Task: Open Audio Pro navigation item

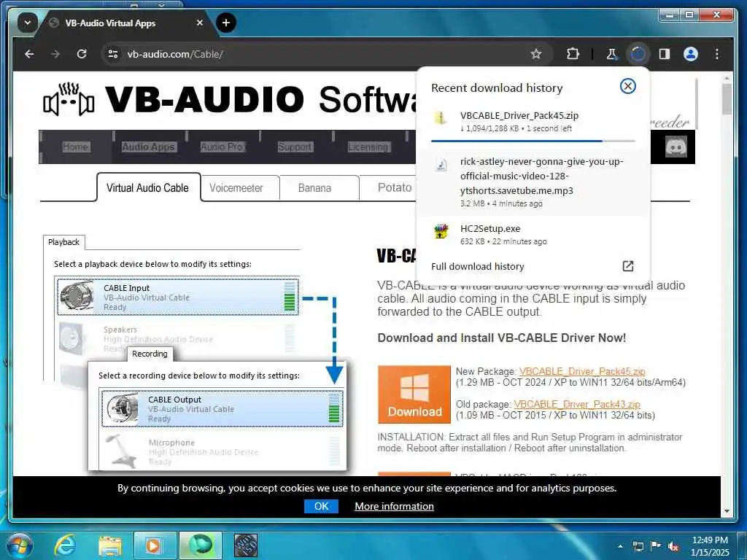Action: (222, 147)
